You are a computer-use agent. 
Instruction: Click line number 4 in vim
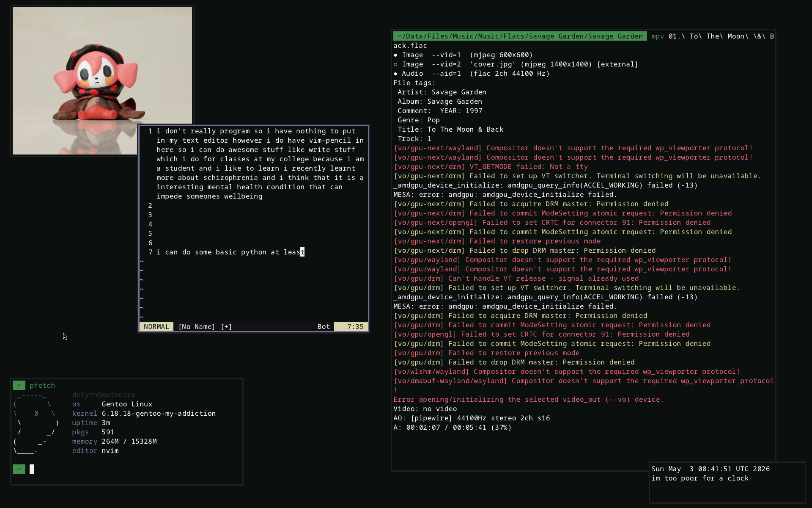point(150,224)
